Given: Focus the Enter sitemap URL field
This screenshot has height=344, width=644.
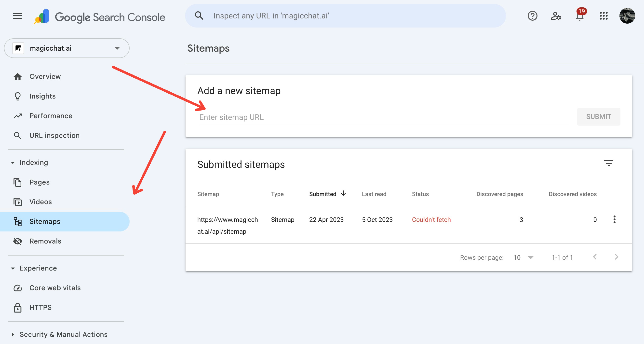Looking at the screenshot, I should (x=384, y=117).
